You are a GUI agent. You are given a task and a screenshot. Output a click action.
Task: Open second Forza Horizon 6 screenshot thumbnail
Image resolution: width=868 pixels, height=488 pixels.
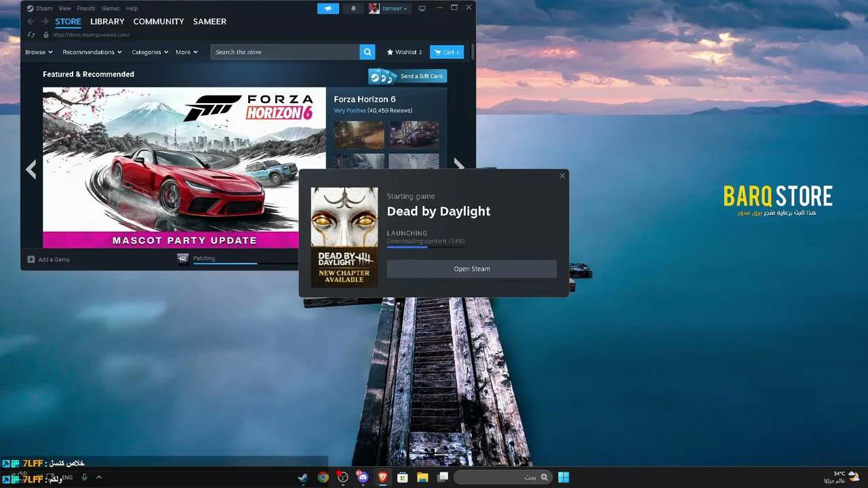(x=414, y=135)
